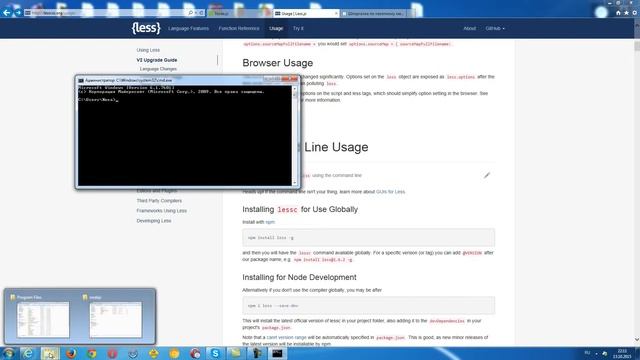Image resolution: width=640 pixels, height=360 pixels.
Task: Open About nav item
Action: [469, 29]
